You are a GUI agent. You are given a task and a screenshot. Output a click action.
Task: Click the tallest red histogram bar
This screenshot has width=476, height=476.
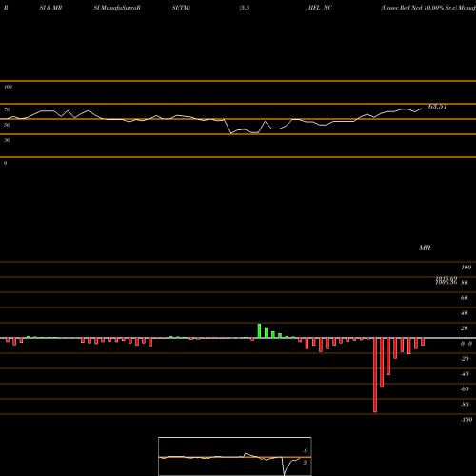point(375,375)
